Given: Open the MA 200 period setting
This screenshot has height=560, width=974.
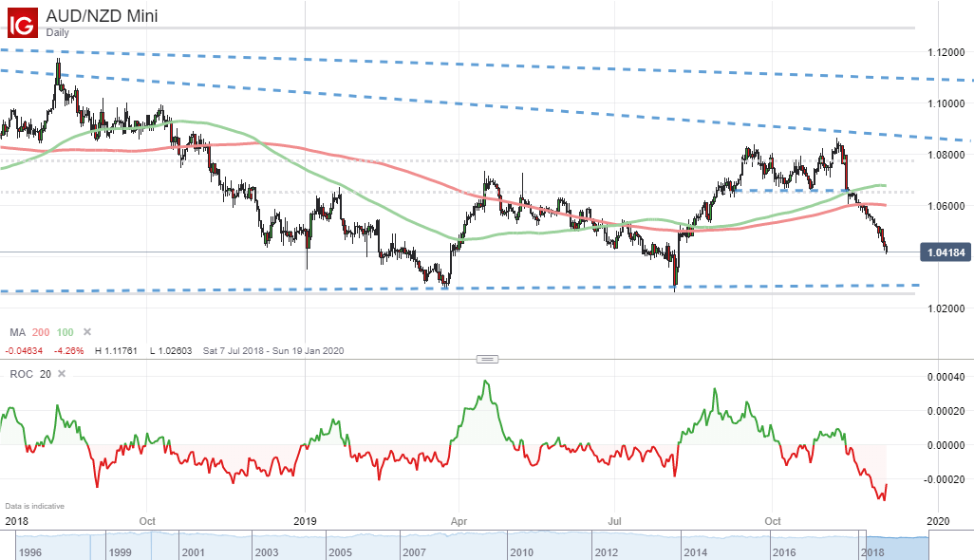Looking at the screenshot, I should [x=41, y=333].
